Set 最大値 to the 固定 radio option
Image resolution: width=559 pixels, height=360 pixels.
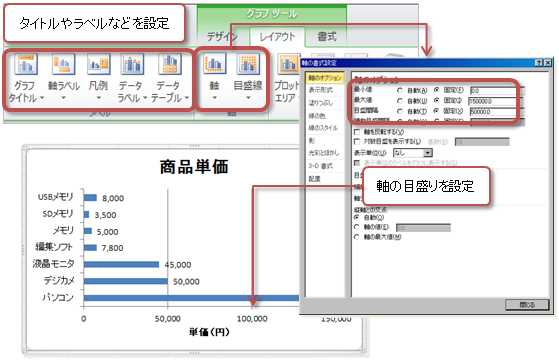(x=437, y=101)
